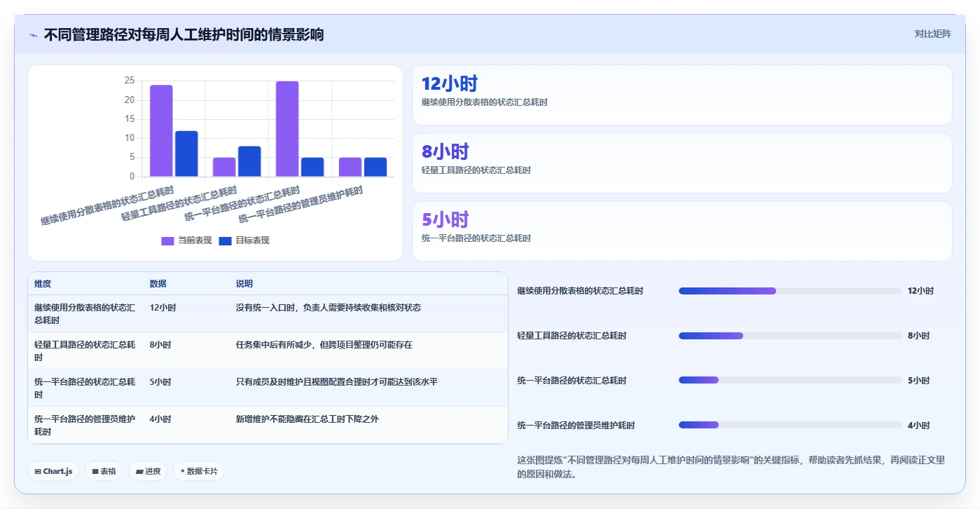Click the 说明 table column header
Viewport: 980px width, 509px height.
[244, 284]
